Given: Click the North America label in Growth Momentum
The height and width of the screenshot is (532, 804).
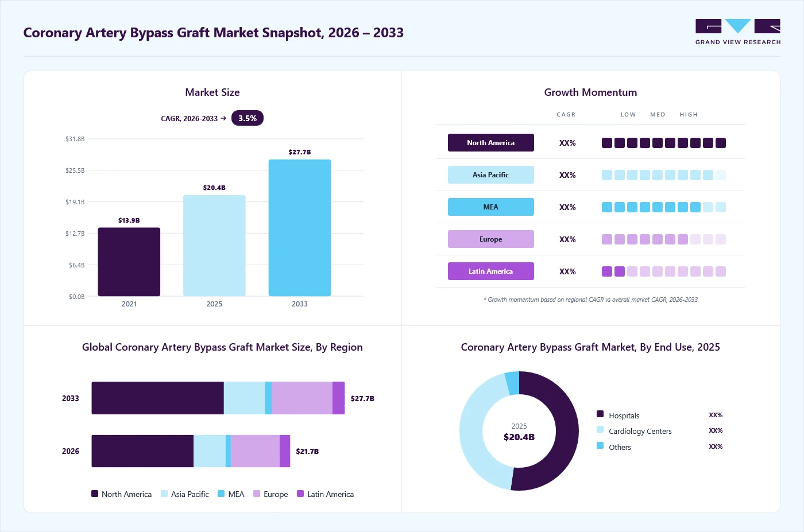Looking at the screenshot, I should click(491, 143).
